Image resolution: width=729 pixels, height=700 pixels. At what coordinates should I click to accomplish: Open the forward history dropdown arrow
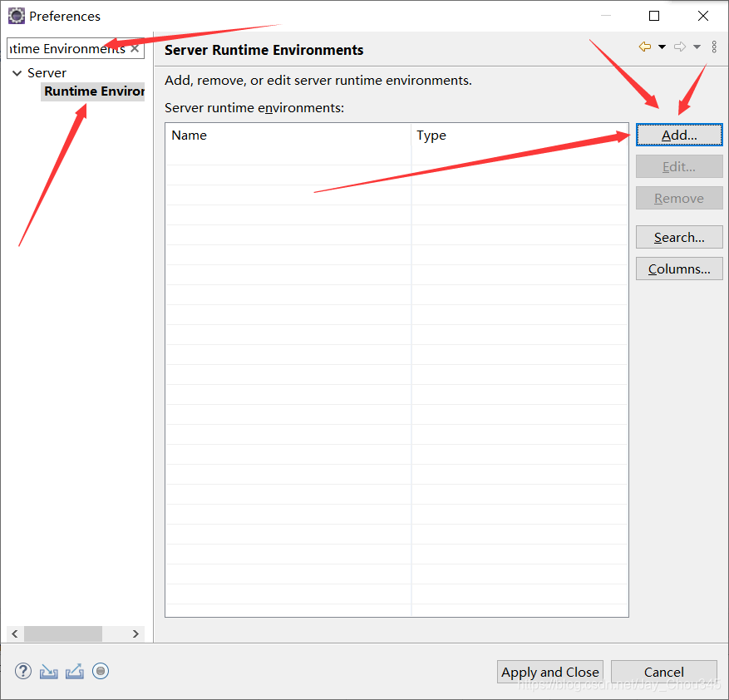(x=697, y=47)
